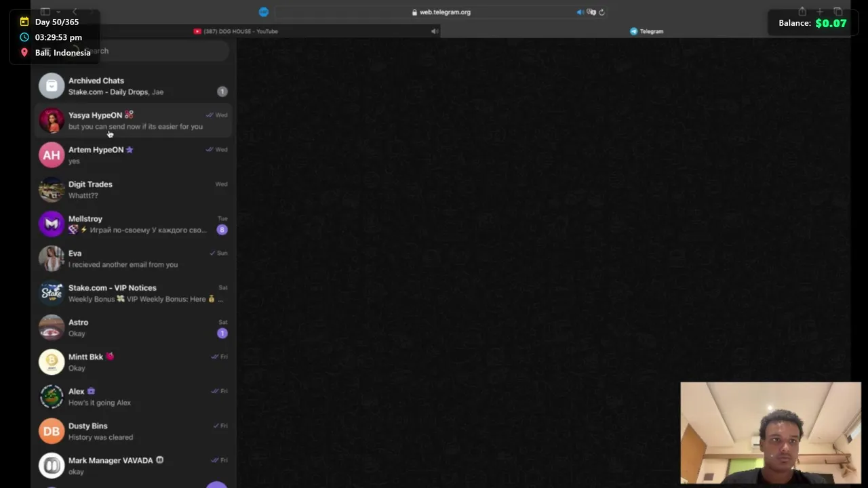Click the AH avatar of Artem HypeON
The image size is (868, 488).
pos(52,155)
